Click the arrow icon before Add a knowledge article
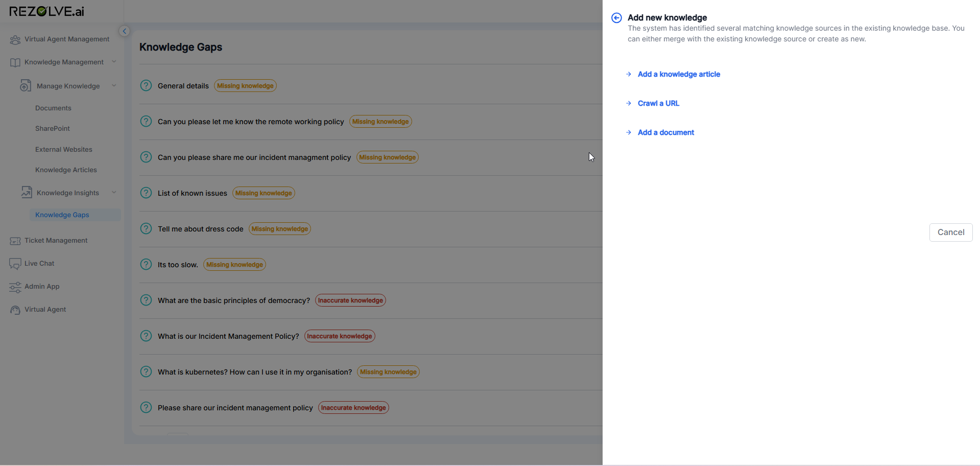980x466 pixels. [x=629, y=74]
